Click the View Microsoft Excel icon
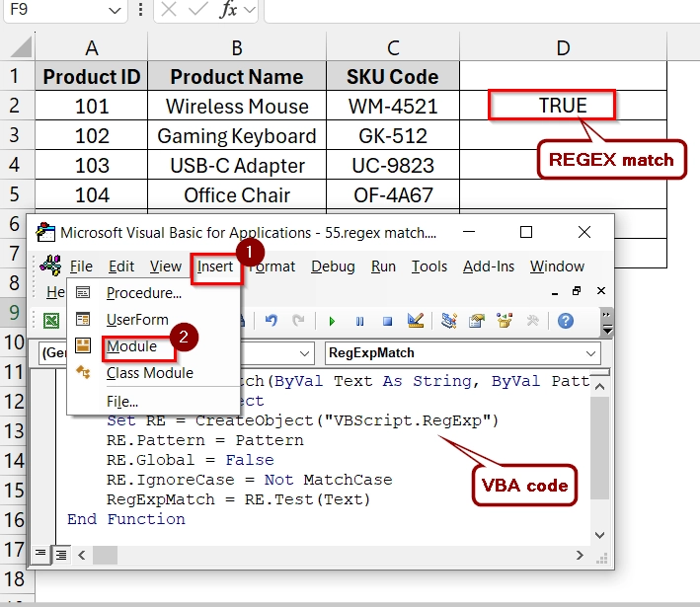 tap(50, 321)
